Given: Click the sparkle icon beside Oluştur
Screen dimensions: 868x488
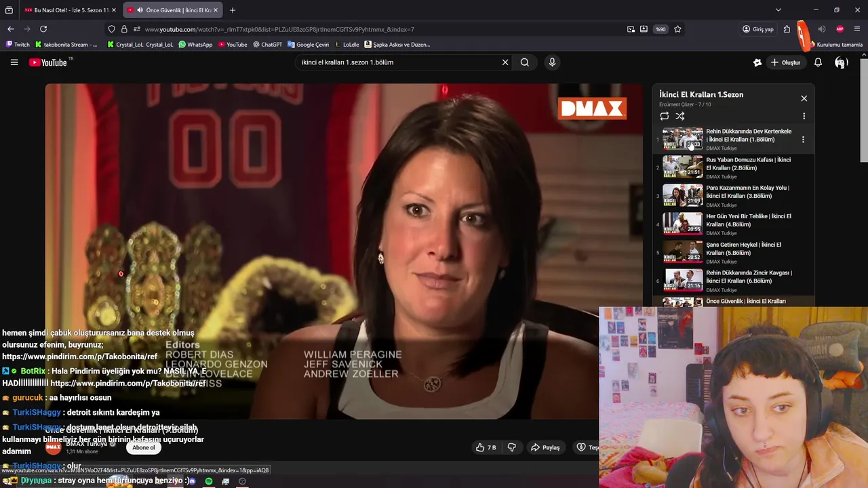Looking at the screenshot, I should tap(757, 62).
